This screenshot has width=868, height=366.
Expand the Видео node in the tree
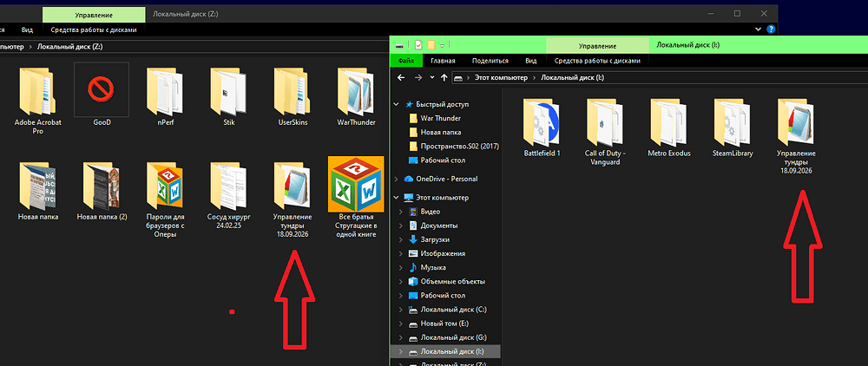401,212
